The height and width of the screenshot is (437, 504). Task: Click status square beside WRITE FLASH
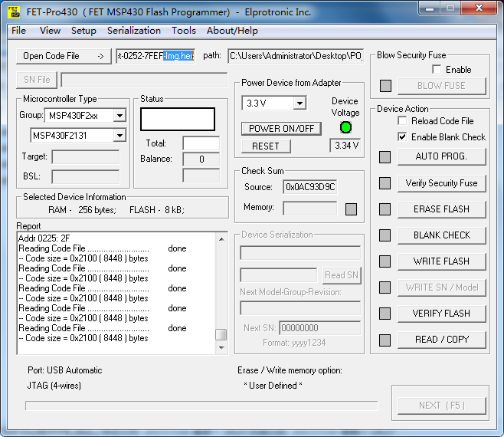click(x=385, y=261)
